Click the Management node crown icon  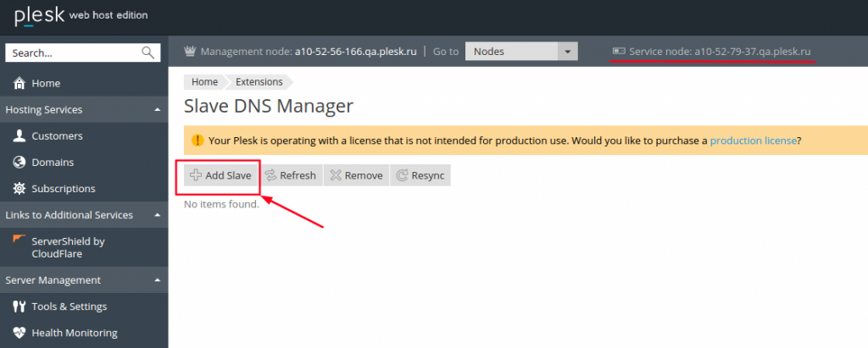(x=190, y=52)
